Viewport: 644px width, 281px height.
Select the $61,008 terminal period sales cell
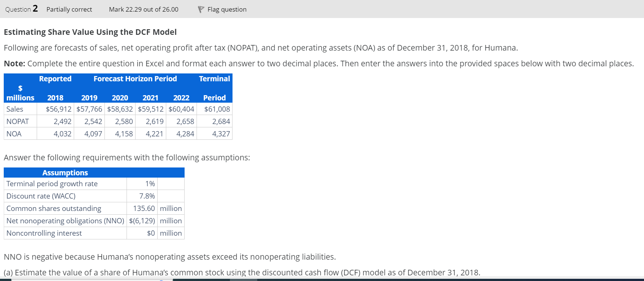[x=217, y=109]
